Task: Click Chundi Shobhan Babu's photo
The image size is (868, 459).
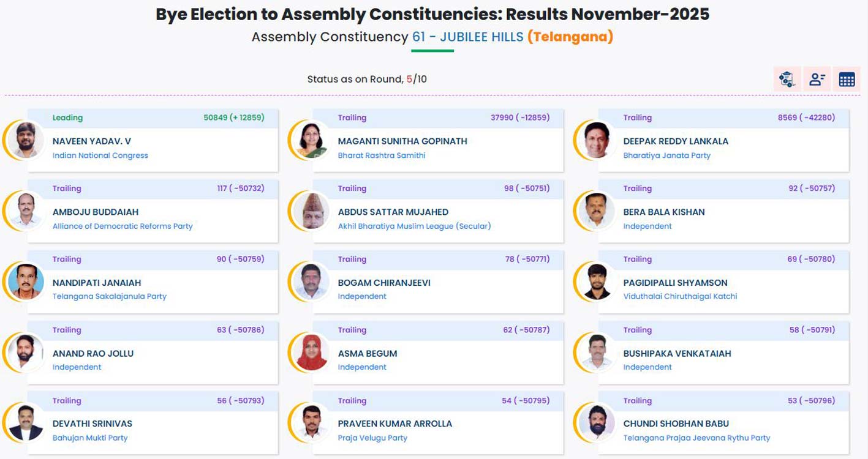Action: coord(595,422)
